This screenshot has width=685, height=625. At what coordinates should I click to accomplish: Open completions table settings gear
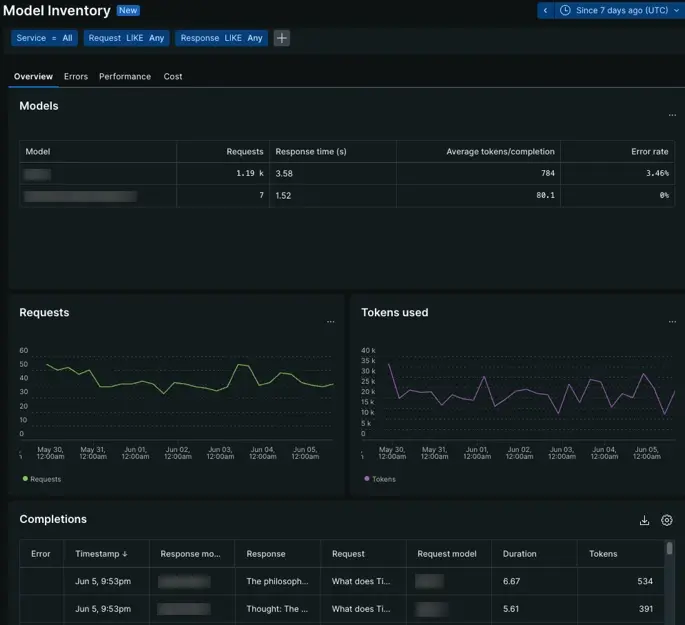click(667, 520)
